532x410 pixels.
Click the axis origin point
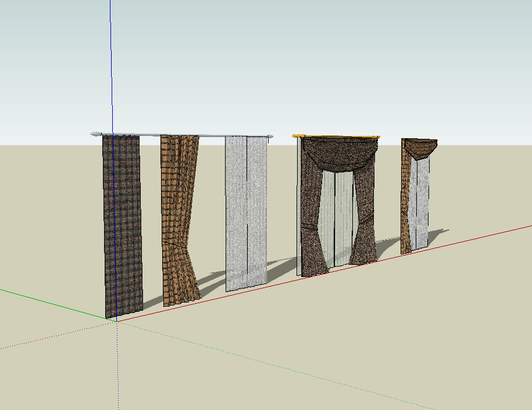pyautogui.click(x=117, y=322)
